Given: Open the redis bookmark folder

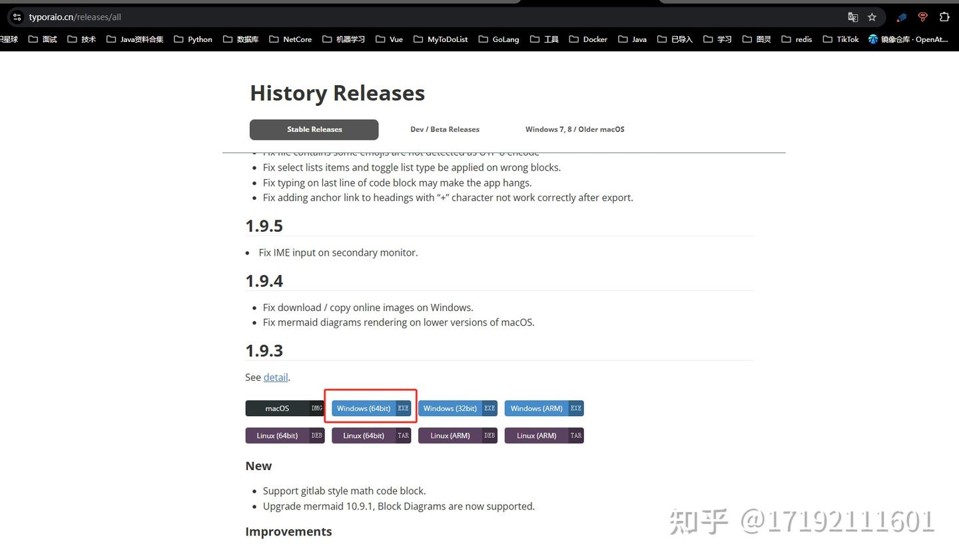Looking at the screenshot, I should tap(797, 39).
